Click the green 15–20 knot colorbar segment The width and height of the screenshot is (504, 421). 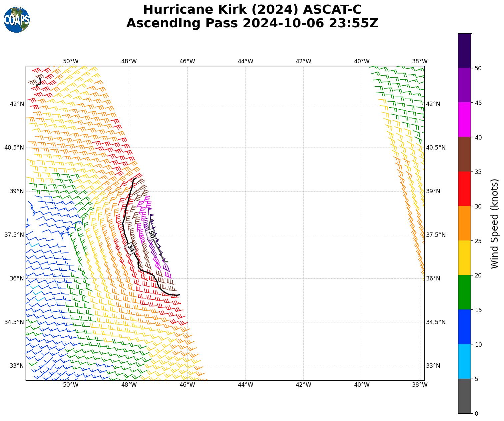464,292
